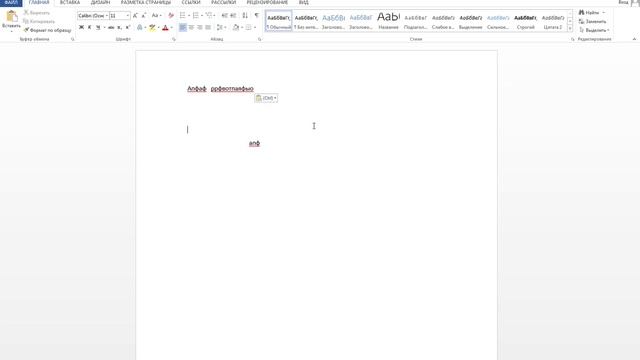Toggle show paragraph marks (¶)

click(x=257, y=16)
